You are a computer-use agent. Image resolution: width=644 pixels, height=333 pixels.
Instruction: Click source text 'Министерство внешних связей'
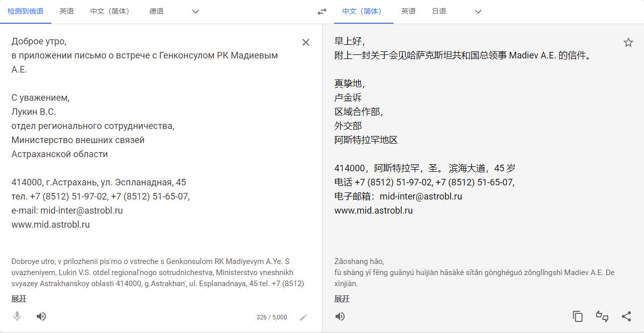(78, 140)
